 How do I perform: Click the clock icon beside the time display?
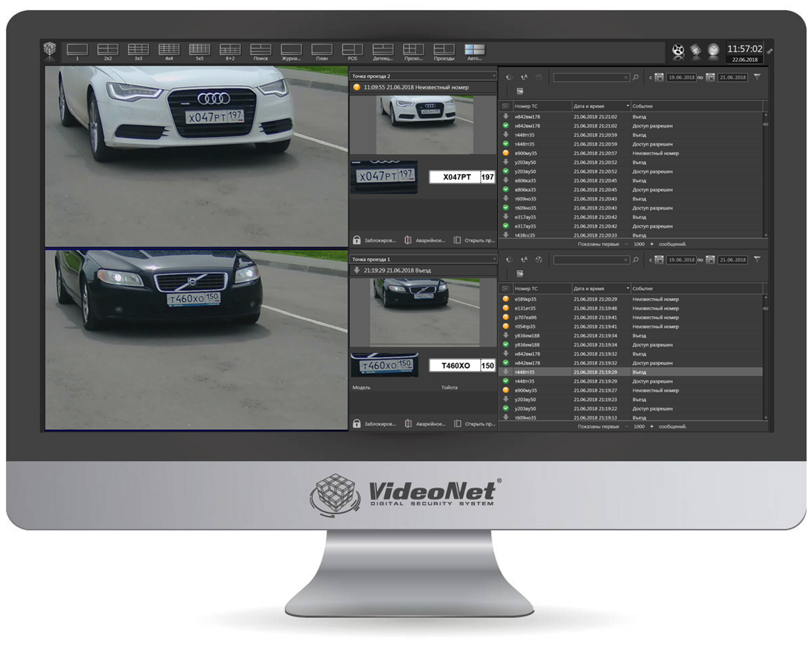coord(713,51)
